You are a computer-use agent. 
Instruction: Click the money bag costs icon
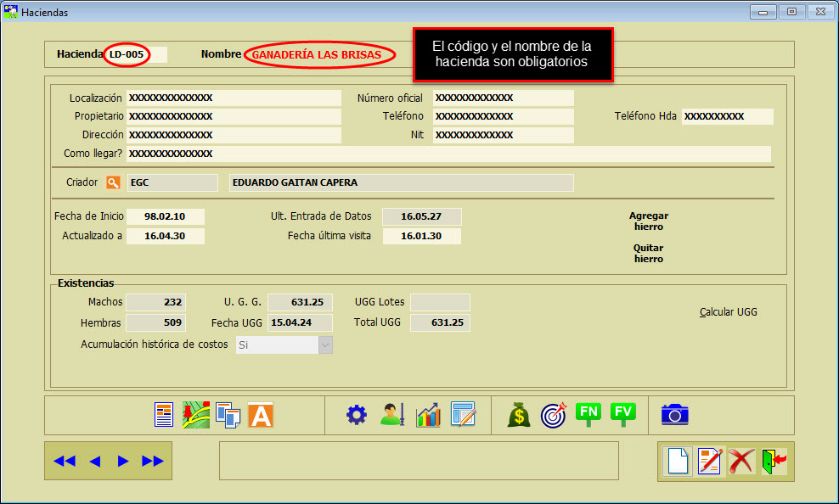[519, 415]
